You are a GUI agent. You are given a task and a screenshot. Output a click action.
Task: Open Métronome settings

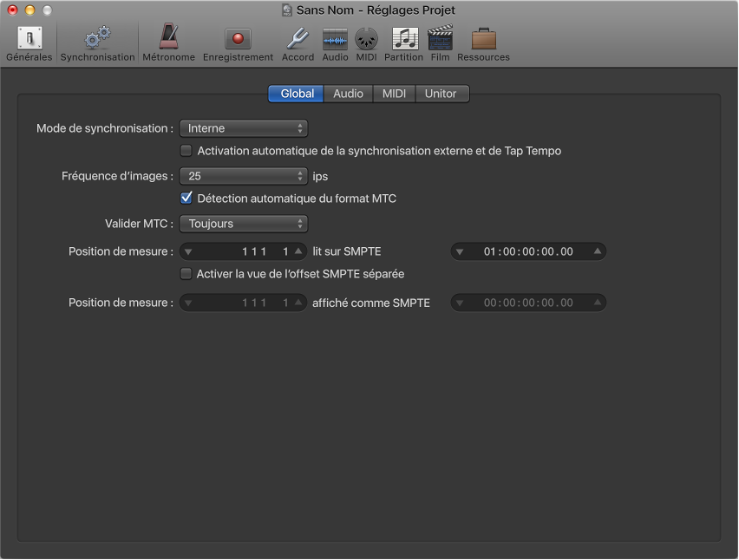[x=168, y=42]
